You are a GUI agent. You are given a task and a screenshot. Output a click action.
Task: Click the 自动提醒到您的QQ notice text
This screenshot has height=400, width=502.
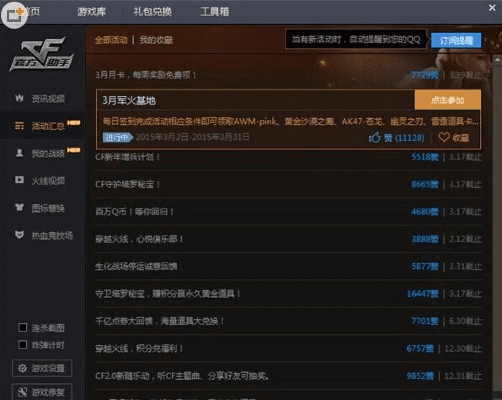coord(385,40)
